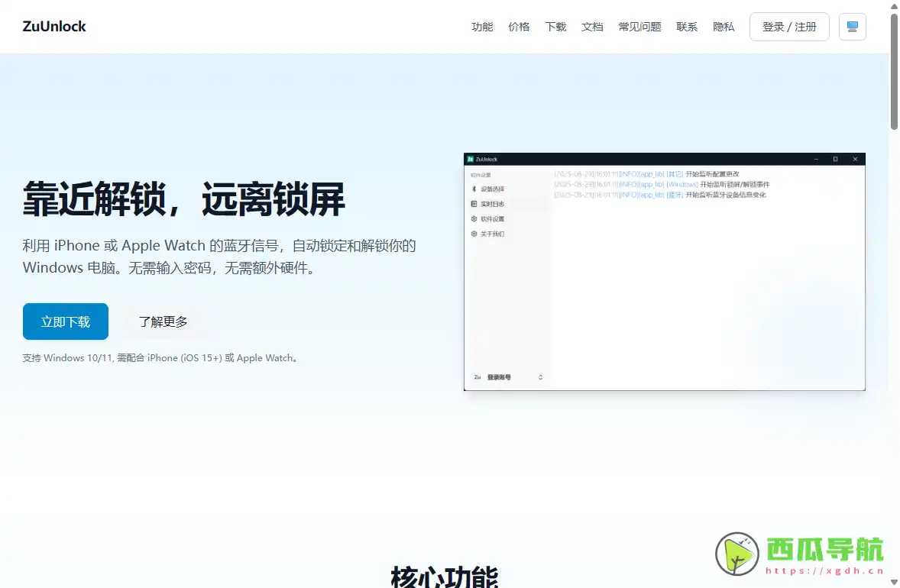
Task: Click the page scrollbar up arrow
Action: [894, 6]
